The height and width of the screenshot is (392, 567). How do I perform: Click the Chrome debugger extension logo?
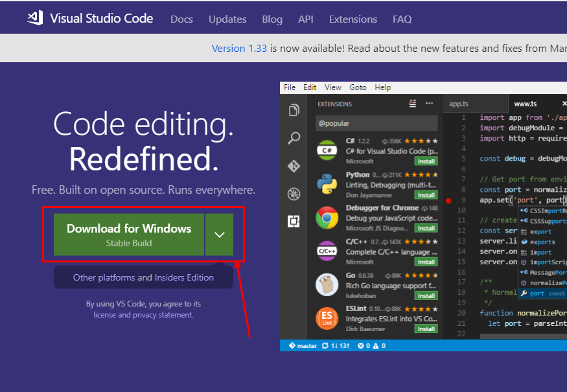click(x=327, y=218)
